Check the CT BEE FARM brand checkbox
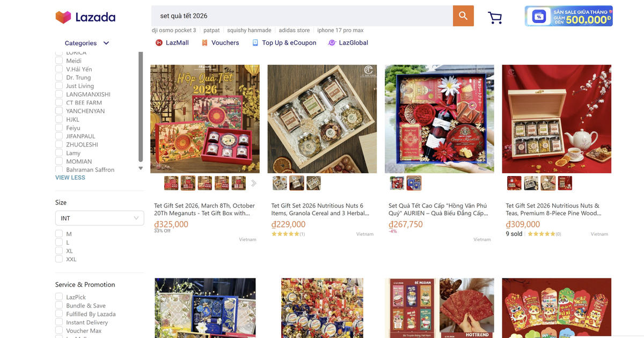644x338 pixels. pyautogui.click(x=59, y=102)
